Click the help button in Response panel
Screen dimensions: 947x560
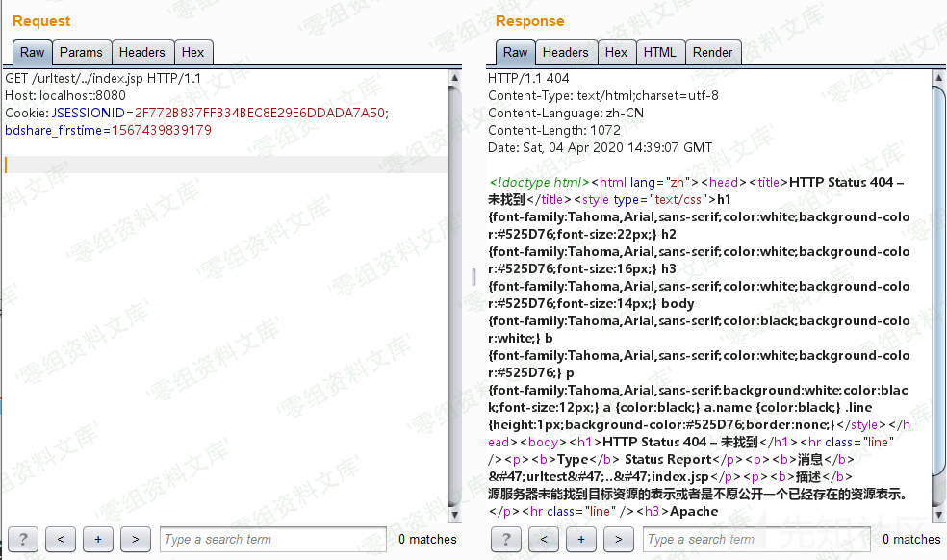point(506,540)
